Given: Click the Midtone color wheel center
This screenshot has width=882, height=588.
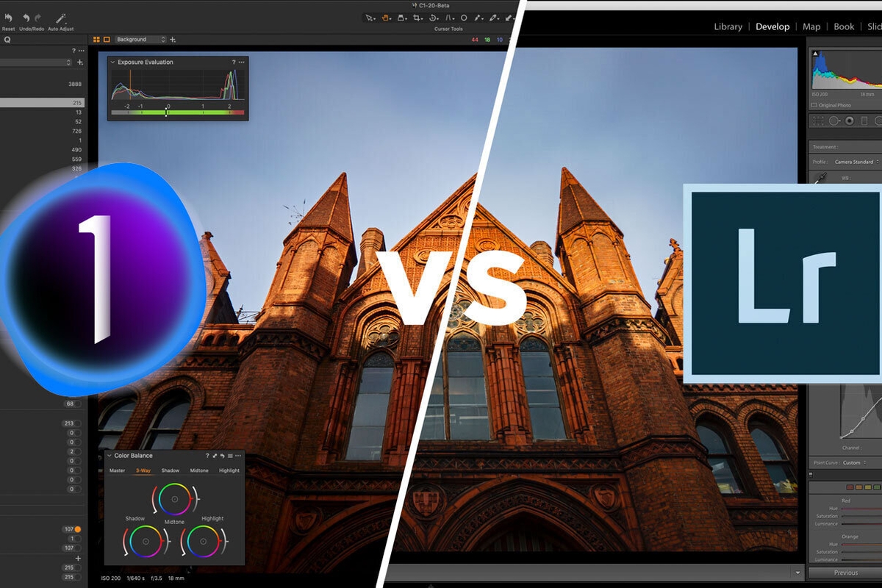Looking at the screenshot, I should click(174, 499).
